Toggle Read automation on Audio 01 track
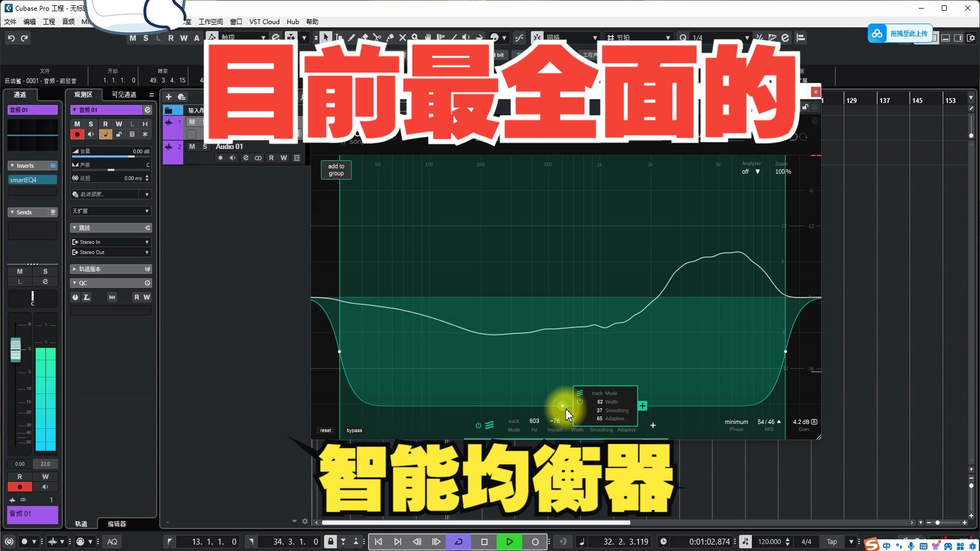The image size is (980, 551). [x=271, y=158]
